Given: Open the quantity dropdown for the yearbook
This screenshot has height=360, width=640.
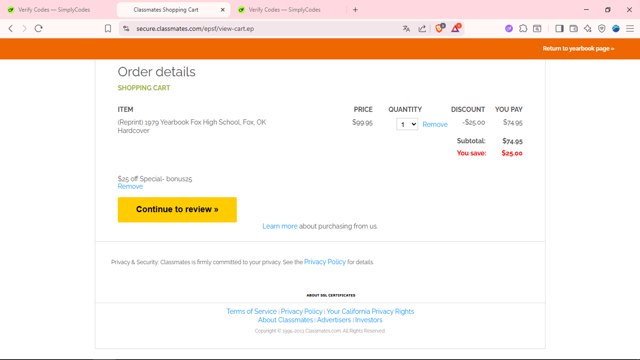Looking at the screenshot, I should pyautogui.click(x=407, y=124).
